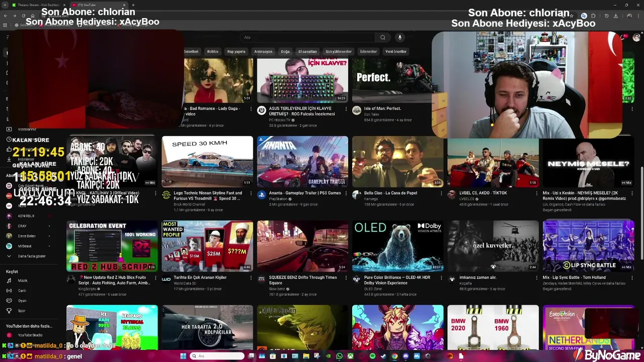Image resolution: width=644 pixels, height=362 pixels.
Task: Open the OLED Dolby Vision bear thumbnail
Action: pos(397,246)
